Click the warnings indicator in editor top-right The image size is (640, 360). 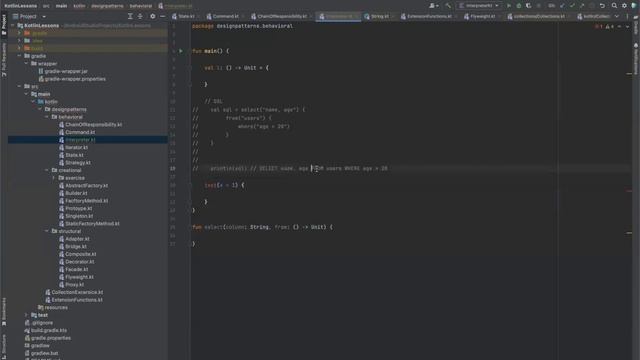[610, 27]
